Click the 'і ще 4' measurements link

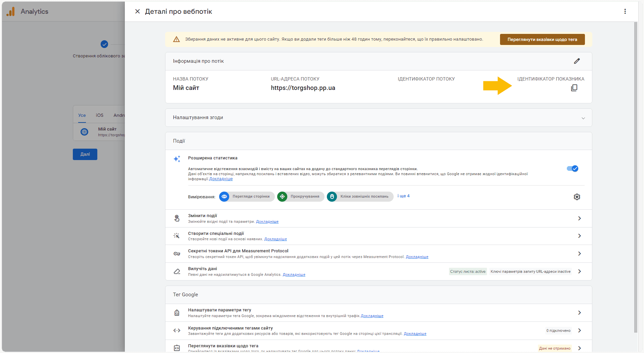[403, 196]
